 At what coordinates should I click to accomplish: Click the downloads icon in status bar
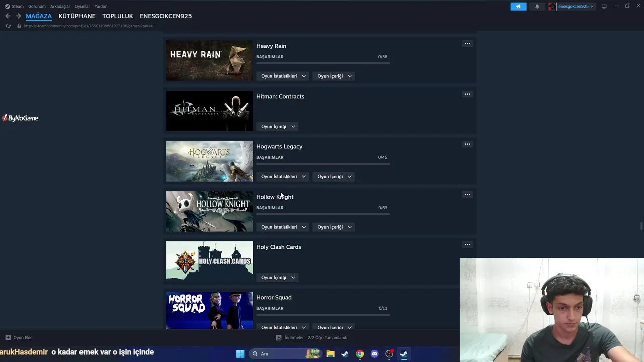(279, 338)
